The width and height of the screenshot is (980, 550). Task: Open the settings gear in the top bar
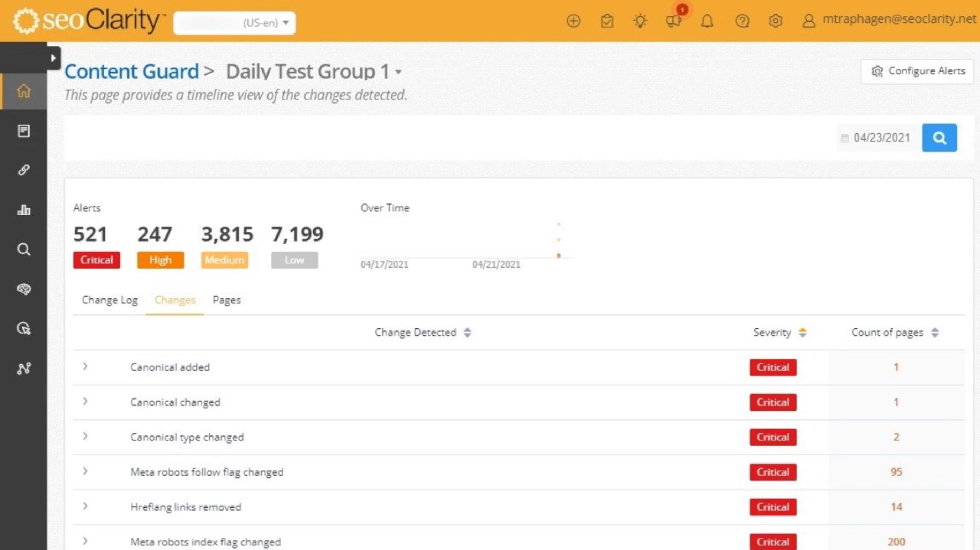point(775,21)
